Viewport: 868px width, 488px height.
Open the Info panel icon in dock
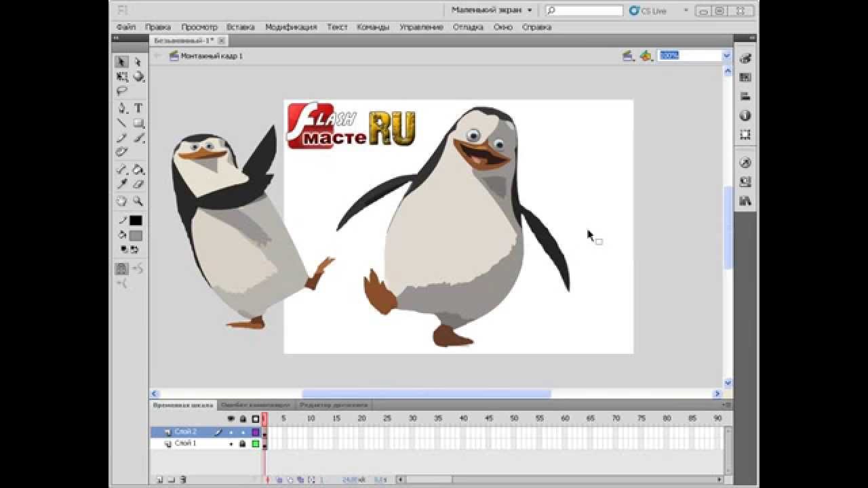point(745,115)
